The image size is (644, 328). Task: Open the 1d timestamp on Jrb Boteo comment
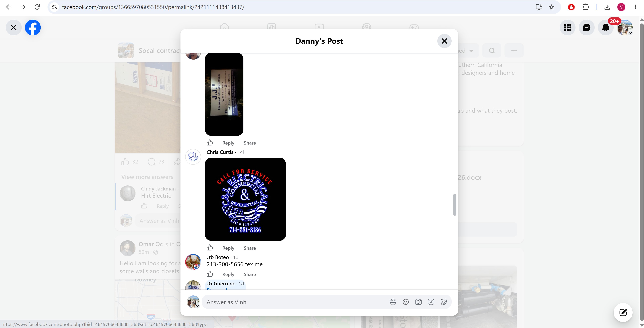236,257
